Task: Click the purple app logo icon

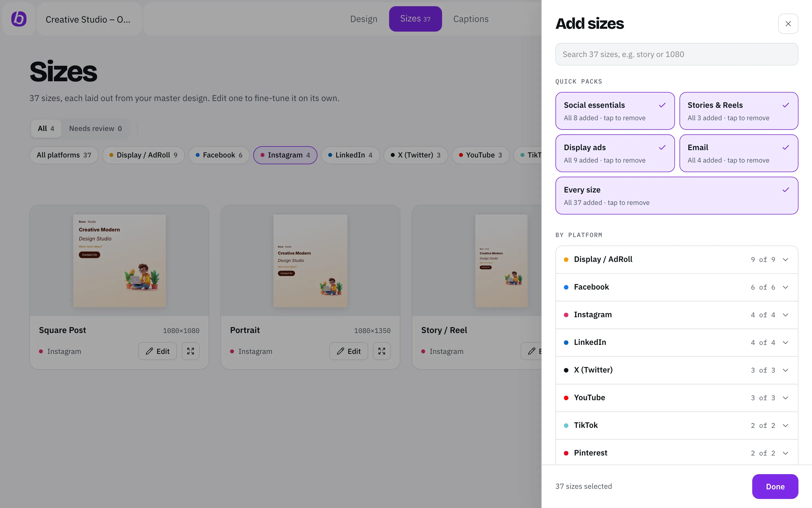Action: pos(19,19)
